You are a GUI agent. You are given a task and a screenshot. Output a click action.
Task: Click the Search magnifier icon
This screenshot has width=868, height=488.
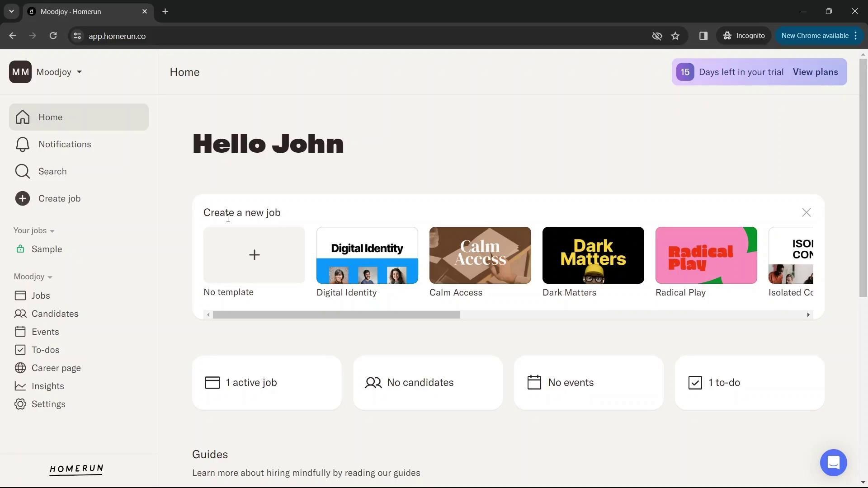pyautogui.click(x=23, y=172)
